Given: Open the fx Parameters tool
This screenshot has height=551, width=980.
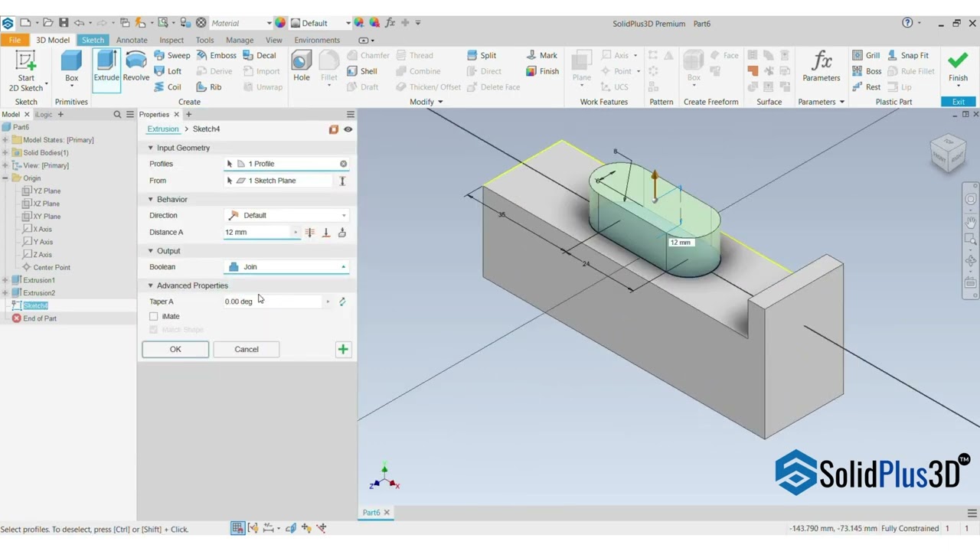Looking at the screenshot, I should tap(822, 67).
